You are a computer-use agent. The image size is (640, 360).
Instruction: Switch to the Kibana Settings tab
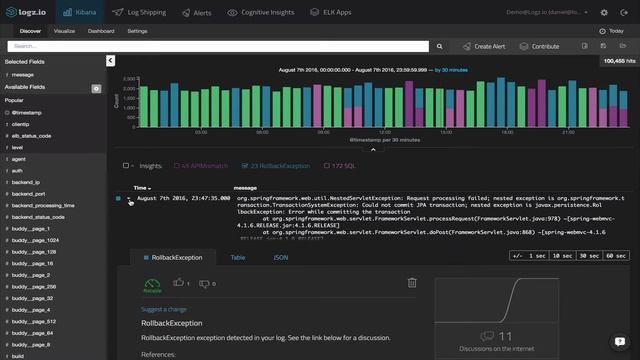[x=137, y=31]
